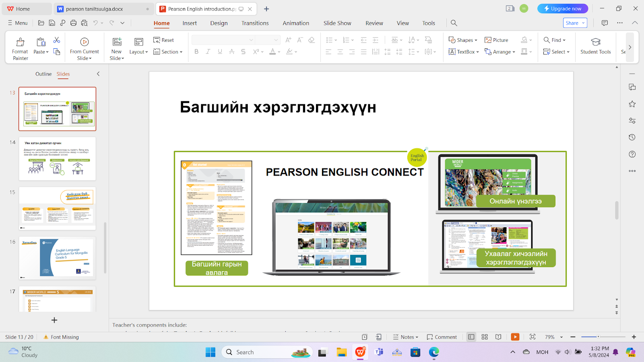Screen dimensions: 644x362
Task: Click the orange Play slideshow button in status bar
Action: point(515,337)
